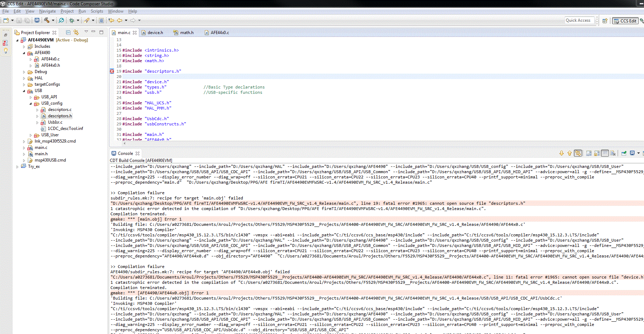
Task: Click Previous Error up arrow in Console
Action: pyautogui.click(x=570, y=153)
